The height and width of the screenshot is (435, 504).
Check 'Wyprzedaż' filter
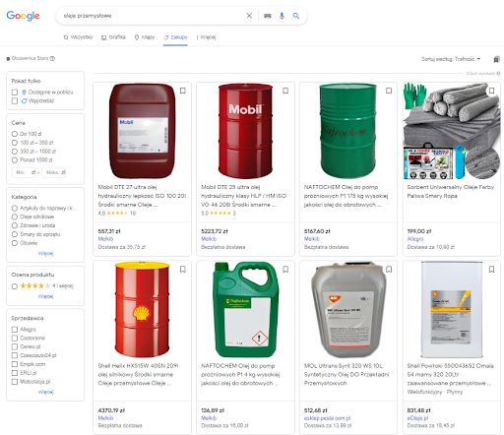pos(15,100)
